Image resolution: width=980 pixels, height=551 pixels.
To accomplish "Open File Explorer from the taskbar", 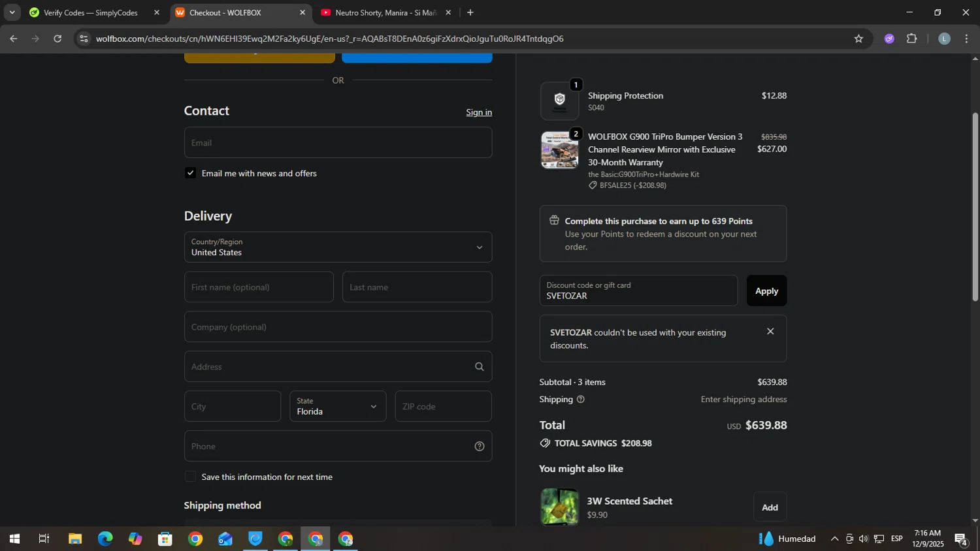I will 75,539.
